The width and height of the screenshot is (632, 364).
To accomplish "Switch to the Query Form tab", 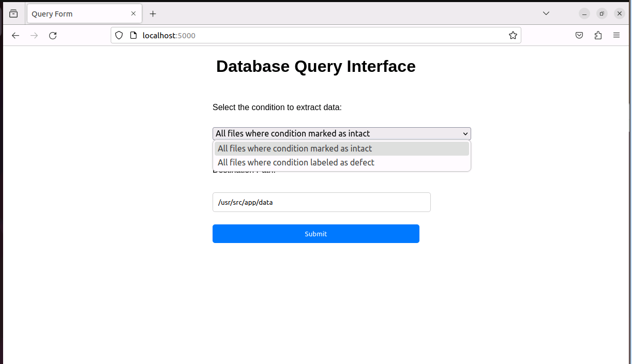I will point(78,14).
